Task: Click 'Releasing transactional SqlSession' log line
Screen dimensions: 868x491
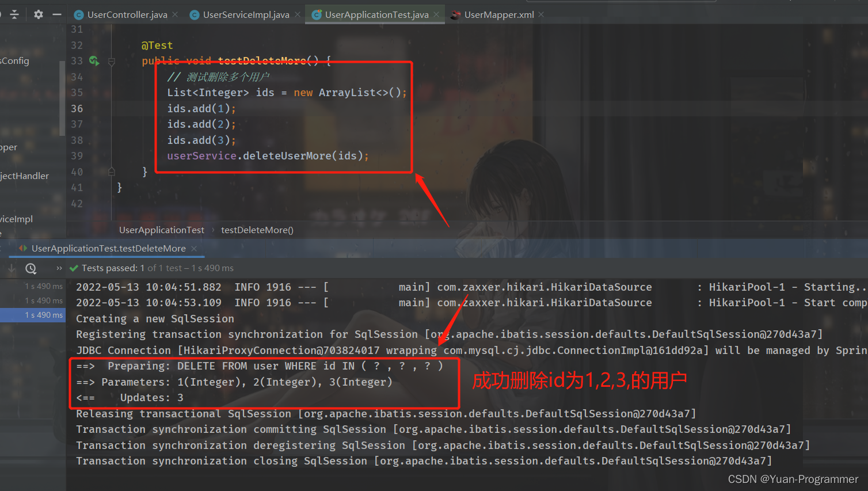Action: tap(386, 414)
